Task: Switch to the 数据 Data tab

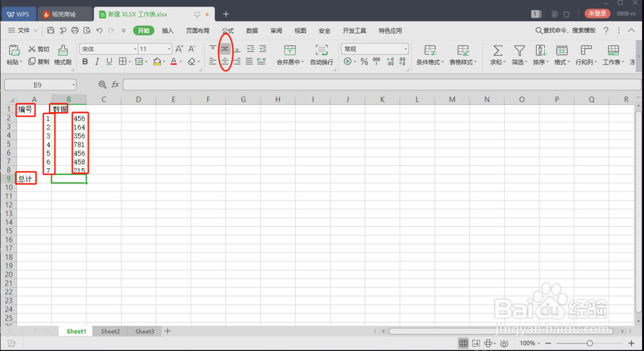Action: [x=252, y=31]
